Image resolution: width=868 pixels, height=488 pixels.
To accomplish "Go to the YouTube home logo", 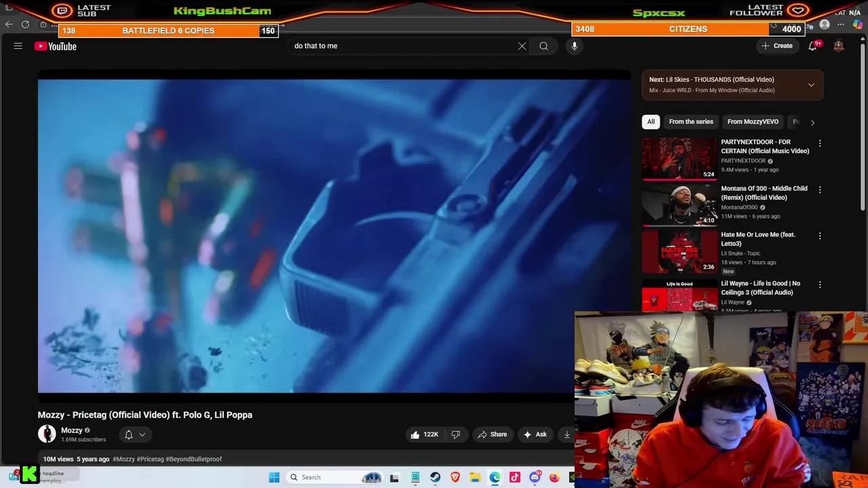I will click(56, 46).
